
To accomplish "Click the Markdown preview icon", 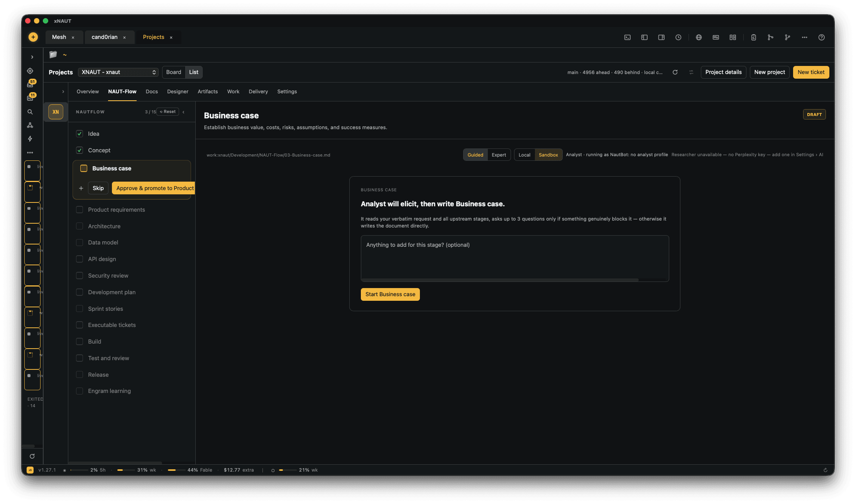I will pos(716,37).
